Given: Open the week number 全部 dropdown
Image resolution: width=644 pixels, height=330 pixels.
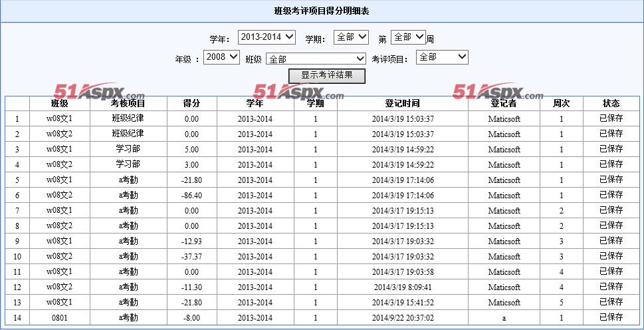Looking at the screenshot, I should [x=408, y=37].
